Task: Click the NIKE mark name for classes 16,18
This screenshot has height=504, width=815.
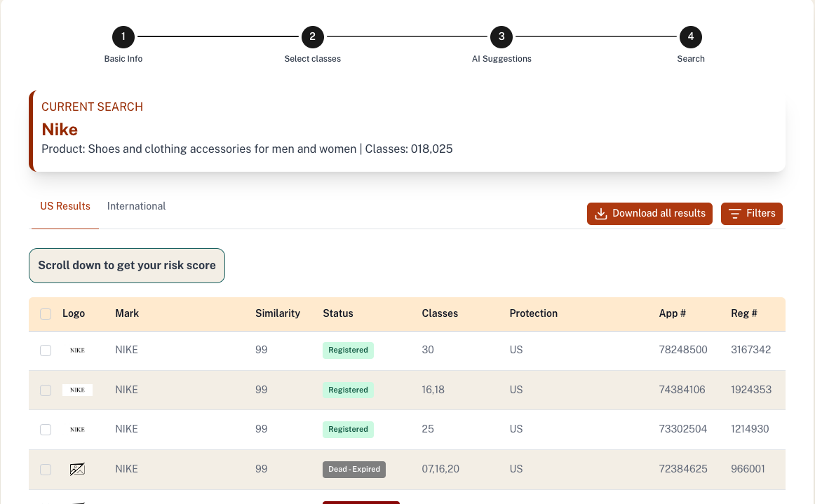Action: pos(126,390)
